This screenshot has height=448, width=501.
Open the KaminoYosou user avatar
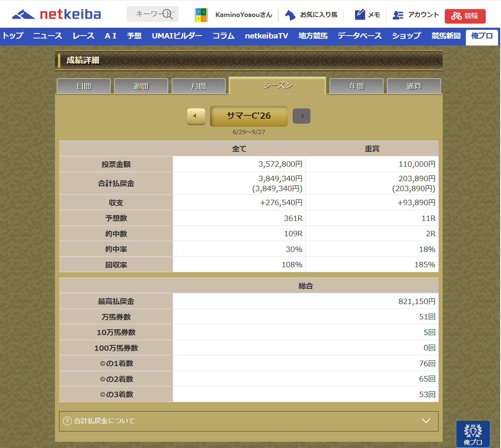pyautogui.click(x=201, y=15)
